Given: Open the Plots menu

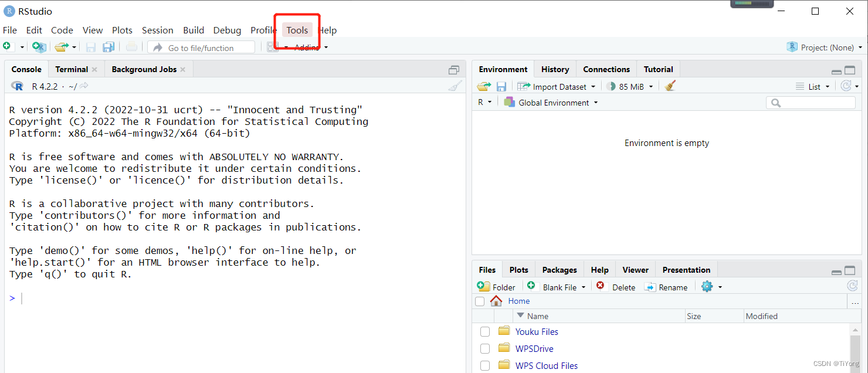Looking at the screenshot, I should tap(122, 30).
